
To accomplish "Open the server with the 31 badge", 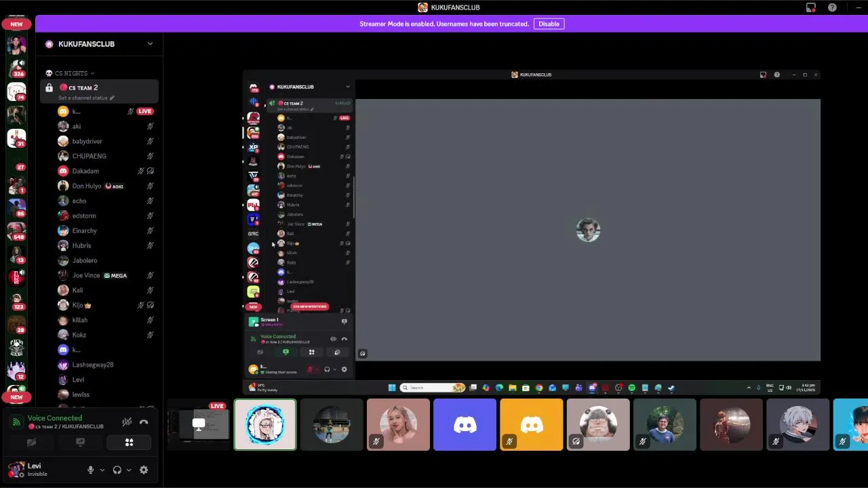I will coord(16,137).
